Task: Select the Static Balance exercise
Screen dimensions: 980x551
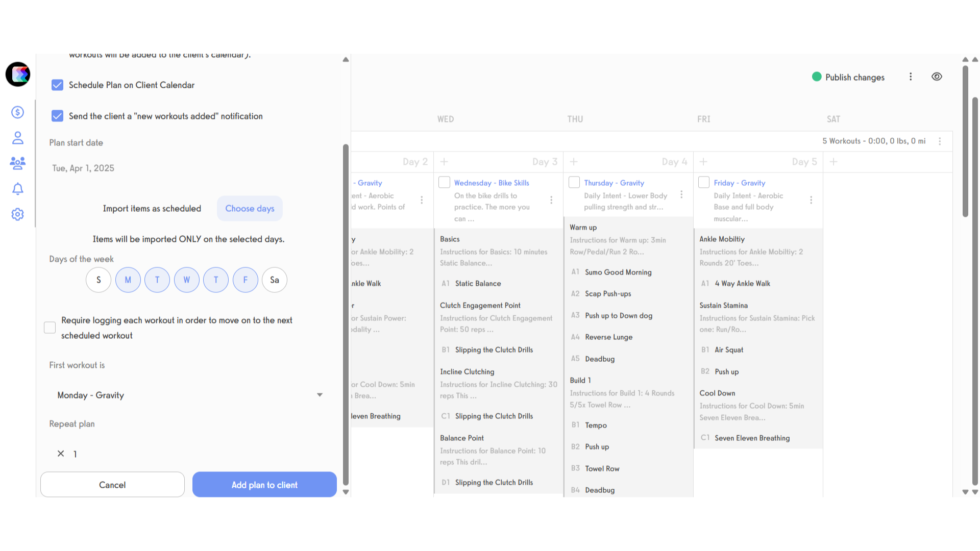Action: point(478,284)
